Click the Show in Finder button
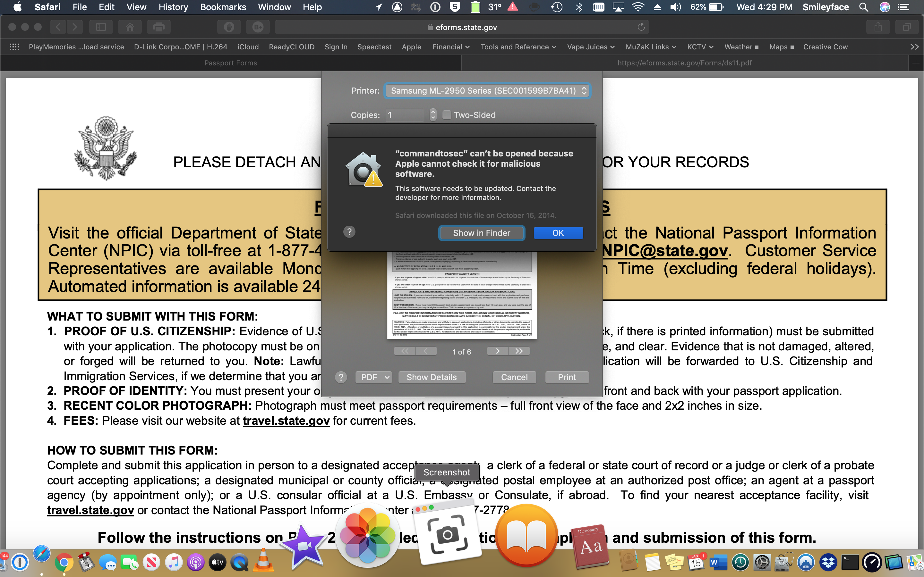 pyautogui.click(x=481, y=233)
